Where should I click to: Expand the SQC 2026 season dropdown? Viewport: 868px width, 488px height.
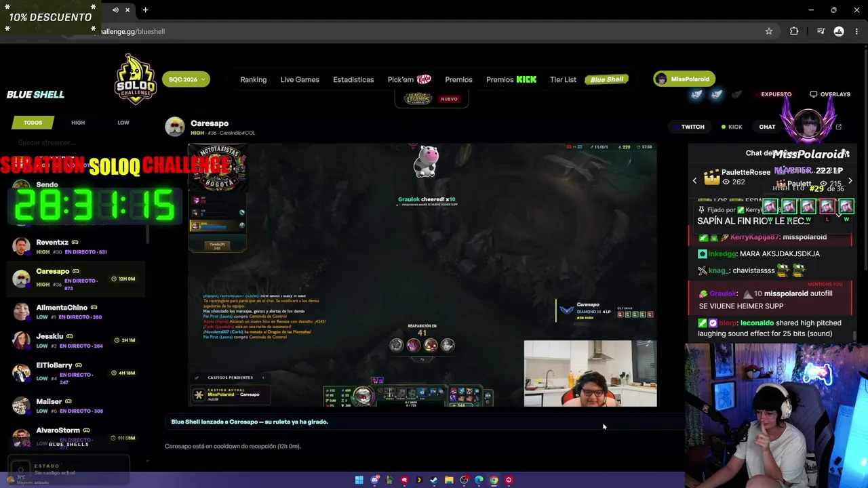tap(186, 79)
